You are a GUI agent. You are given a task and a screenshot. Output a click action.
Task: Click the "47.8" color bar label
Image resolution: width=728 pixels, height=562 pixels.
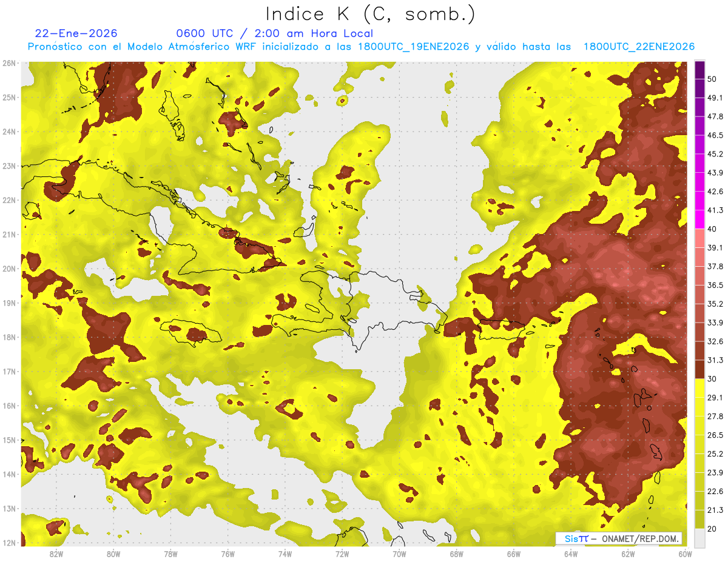click(715, 116)
